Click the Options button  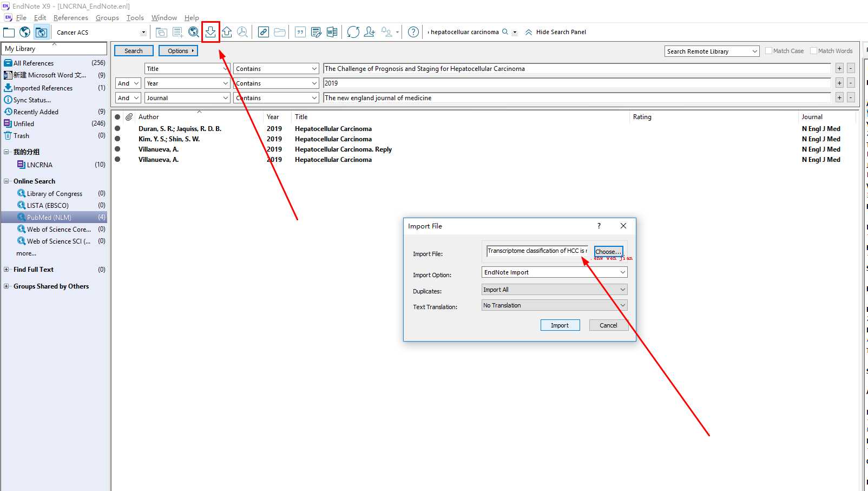pyautogui.click(x=179, y=51)
